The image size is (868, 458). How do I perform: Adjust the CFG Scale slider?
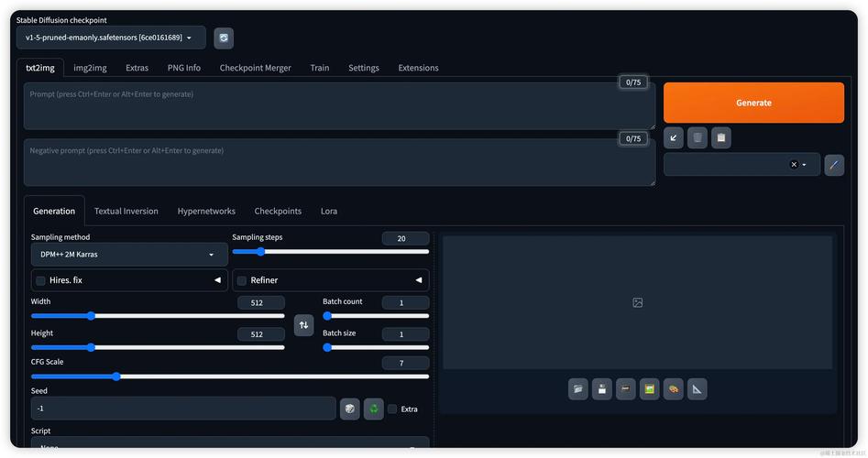[x=230, y=376]
